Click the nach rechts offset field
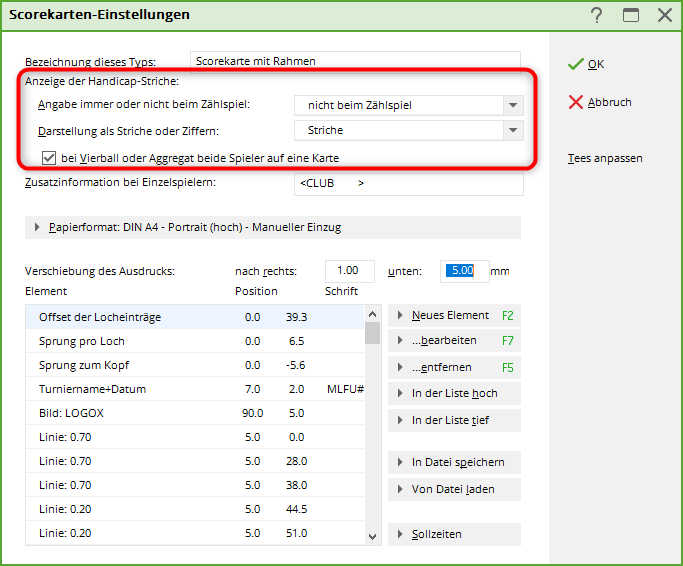683x566 pixels. [x=349, y=271]
